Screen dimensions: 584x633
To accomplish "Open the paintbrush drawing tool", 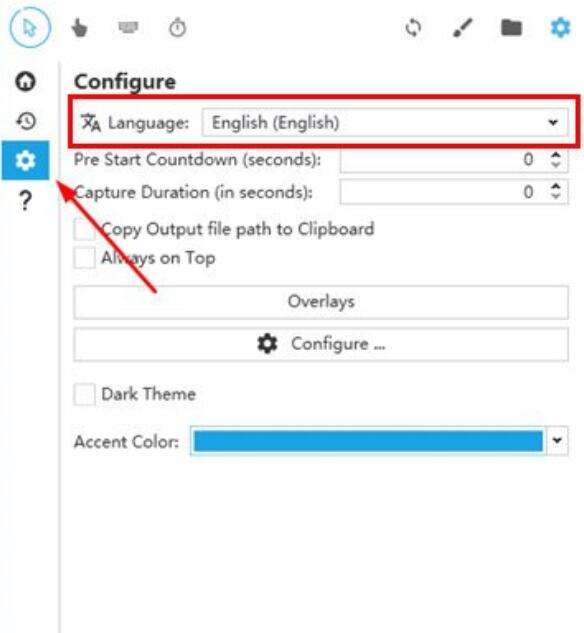I will pos(462,28).
